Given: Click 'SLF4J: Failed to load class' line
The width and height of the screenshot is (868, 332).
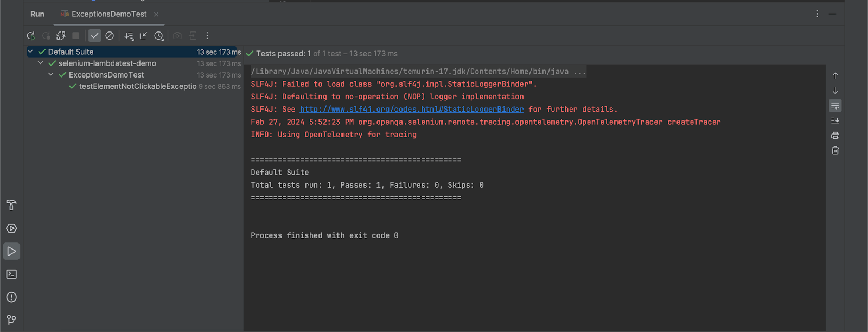Looking at the screenshot, I should coord(394,84).
